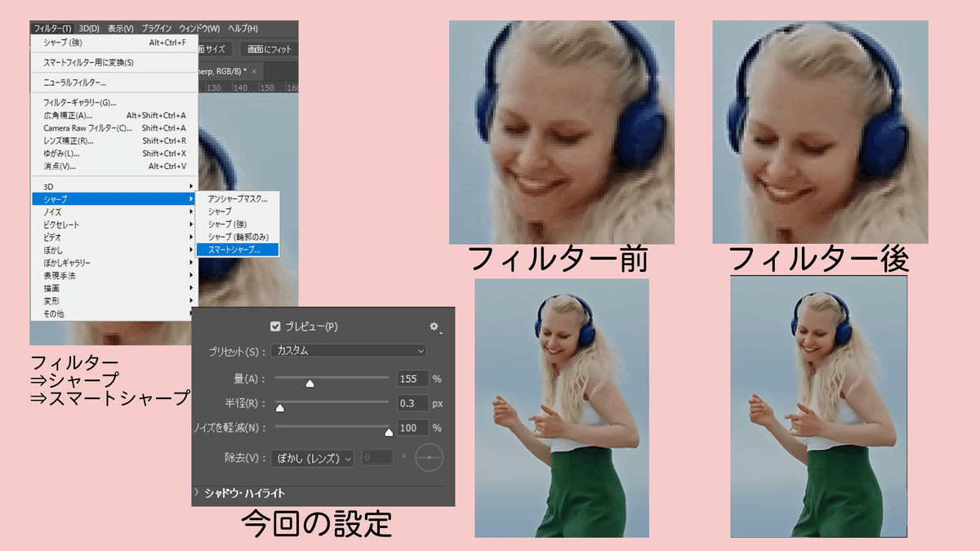Image resolution: width=980 pixels, height=551 pixels.
Task: Click the 量(A) slider handle
Action: 310,382
